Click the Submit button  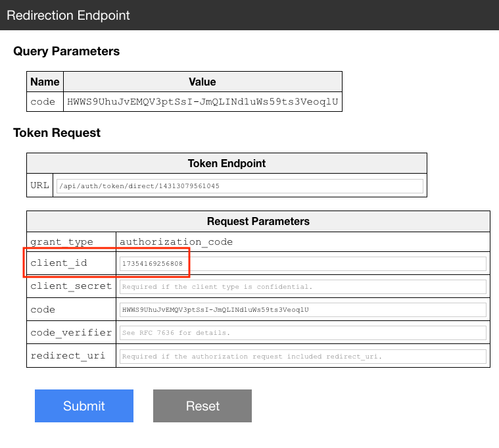coord(84,406)
